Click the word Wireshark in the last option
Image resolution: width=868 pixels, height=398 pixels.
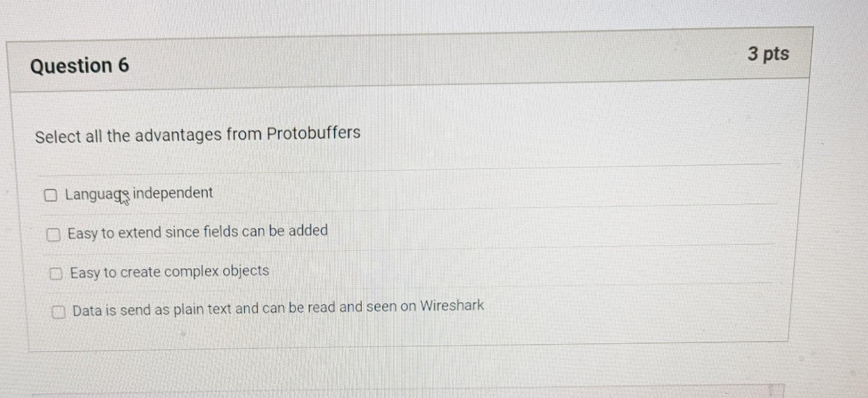click(452, 306)
